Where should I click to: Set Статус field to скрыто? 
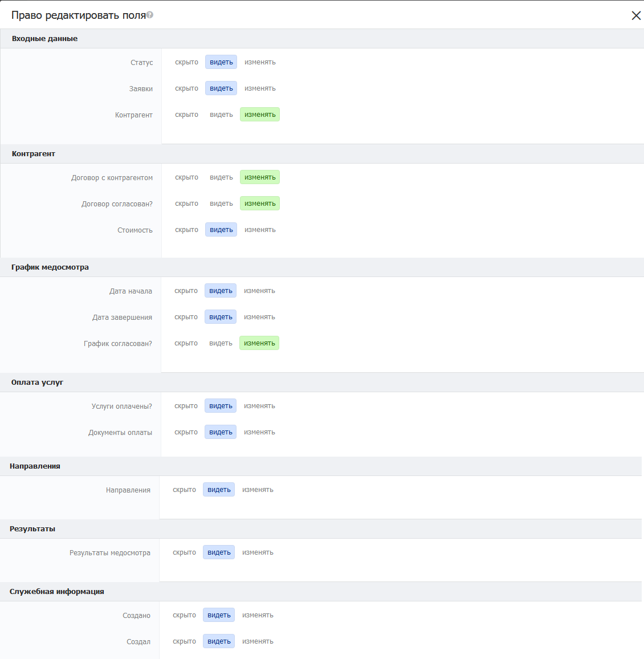point(186,62)
